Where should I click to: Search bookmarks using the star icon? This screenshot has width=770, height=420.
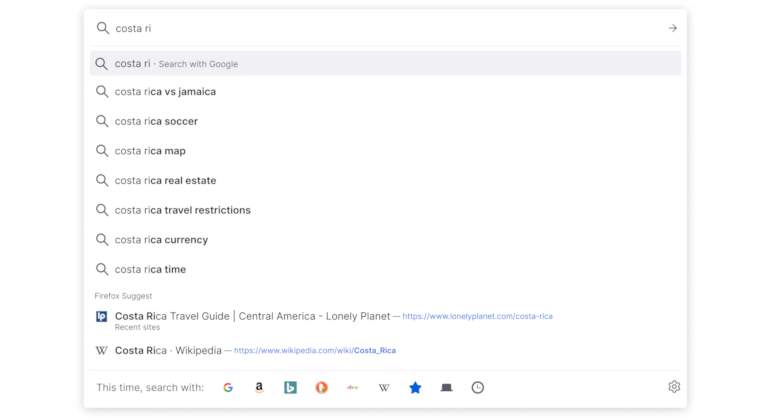[415, 388]
